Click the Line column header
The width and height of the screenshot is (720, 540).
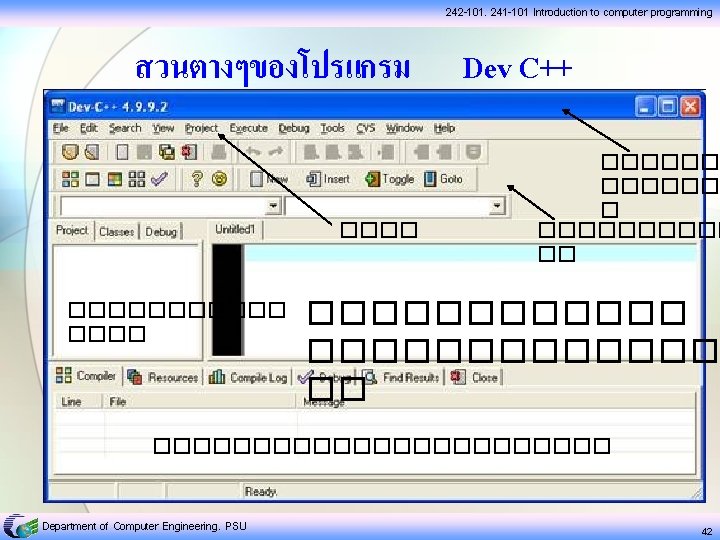click(78, 402)
